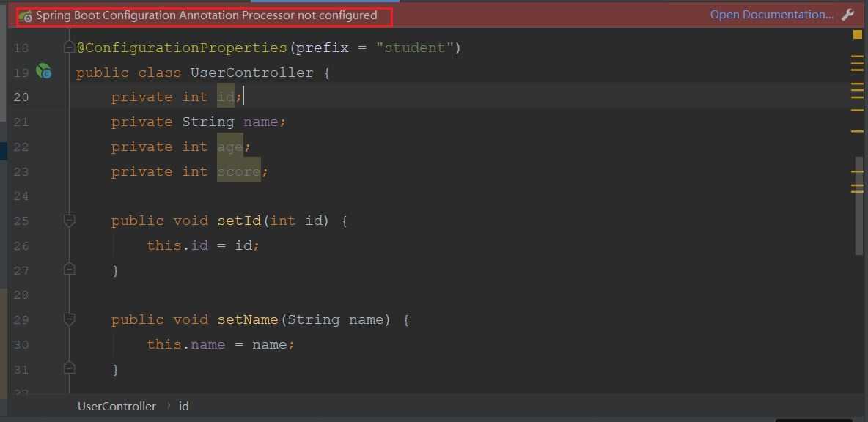868x422 pixels.
Task: Click the highlighted age field on line 22
Action: (229, 147)
